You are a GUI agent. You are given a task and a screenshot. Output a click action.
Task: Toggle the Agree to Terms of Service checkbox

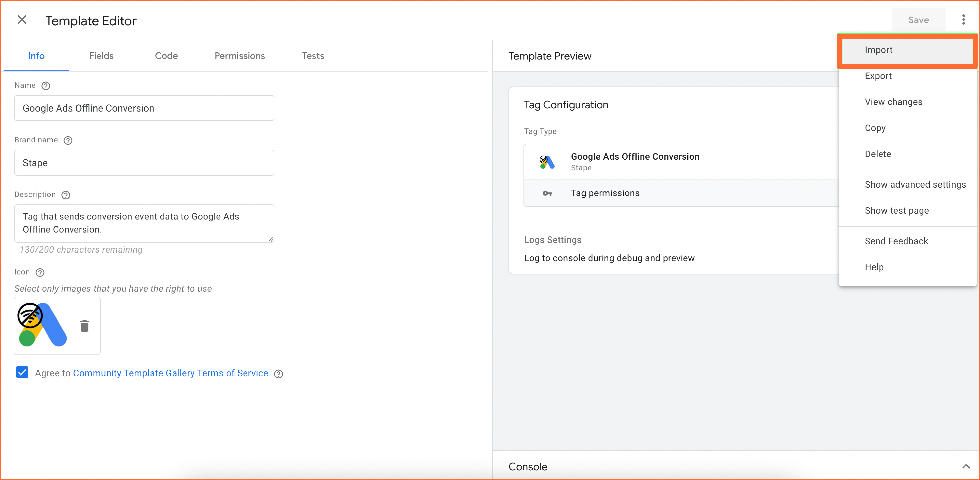click(x=22, y=372)
